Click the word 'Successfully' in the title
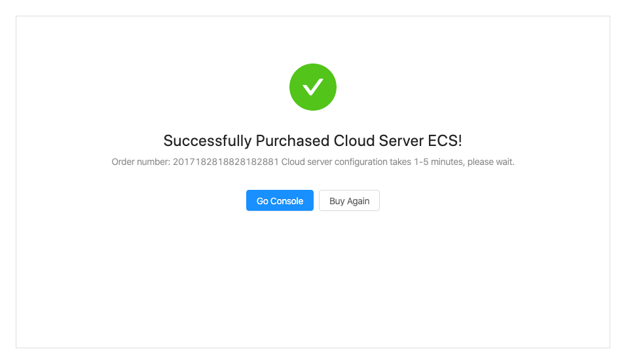Viewport: 626px width, 364px height. (208, 141)
